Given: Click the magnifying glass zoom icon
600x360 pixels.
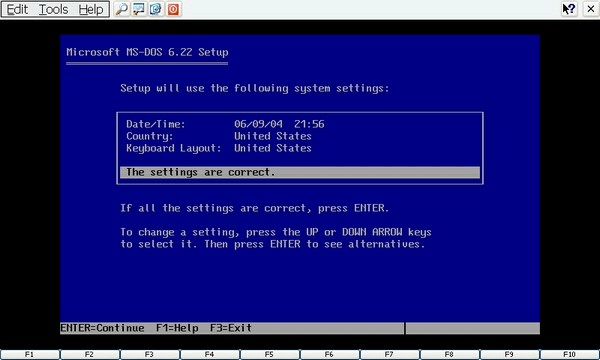Looking at the screenshot, I should coord(122,9).
